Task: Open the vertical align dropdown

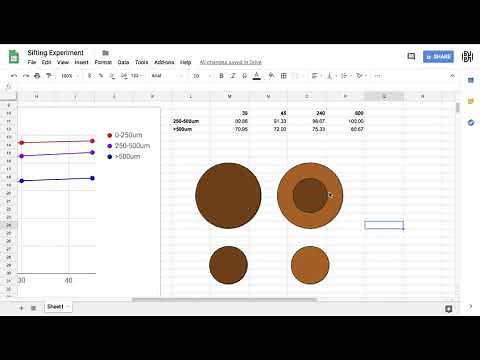Action: 331,76
